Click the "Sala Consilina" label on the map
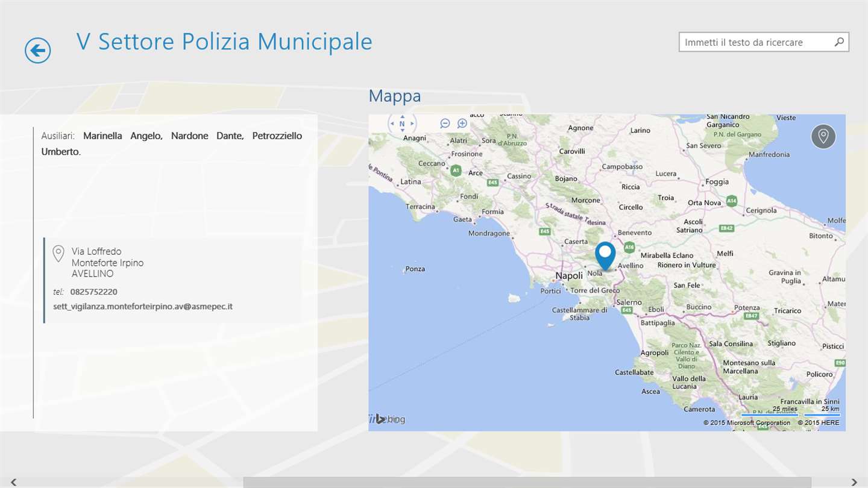868x488 pixels. pyautogui.click(x=731, y=344)
